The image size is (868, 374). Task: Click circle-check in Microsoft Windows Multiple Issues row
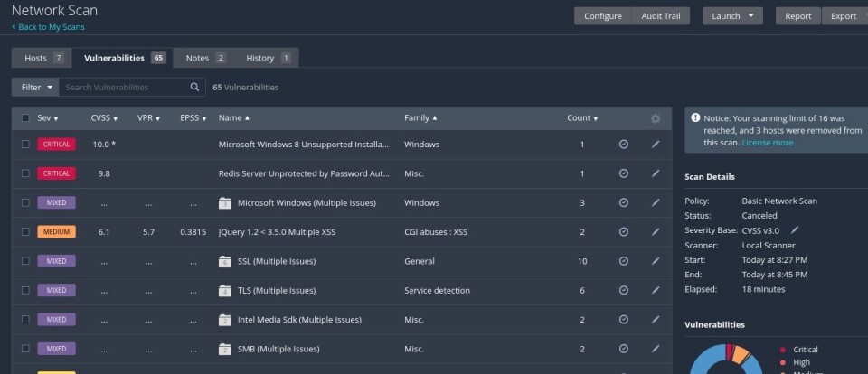623,203
